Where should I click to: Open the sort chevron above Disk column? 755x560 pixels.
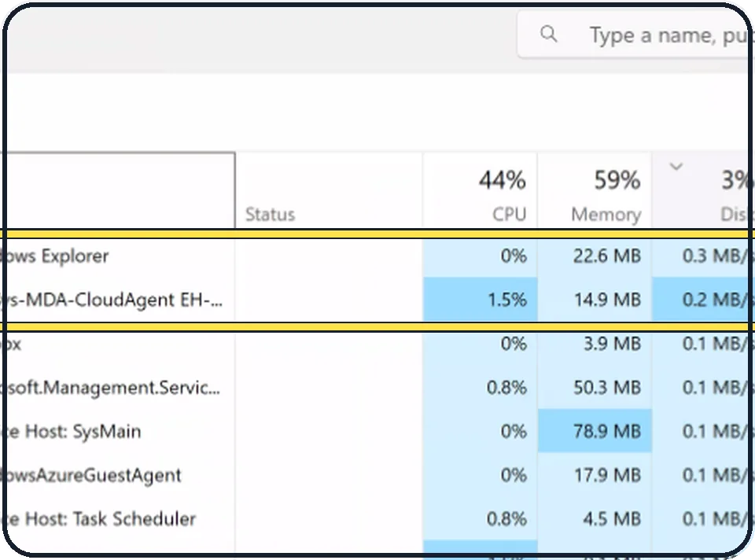pyautogui.click(x=676, y=167)
